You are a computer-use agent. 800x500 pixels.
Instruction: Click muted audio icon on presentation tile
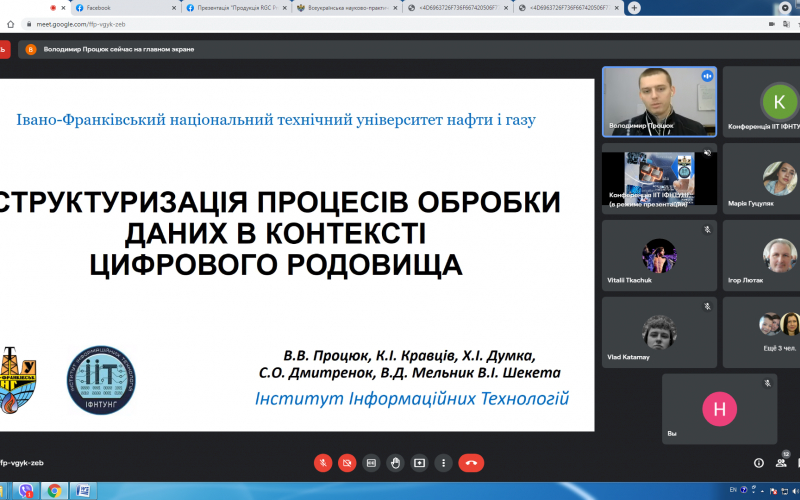click(707, 153)
